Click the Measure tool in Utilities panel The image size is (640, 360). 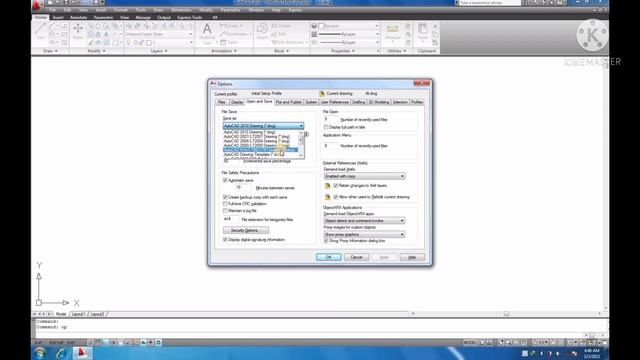click(393, 32)
